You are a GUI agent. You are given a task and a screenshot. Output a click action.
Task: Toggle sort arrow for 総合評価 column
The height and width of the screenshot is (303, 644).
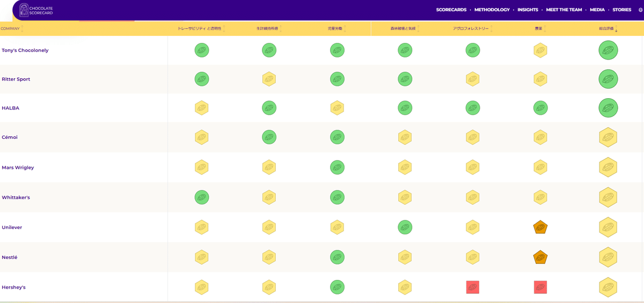(616, 28)
